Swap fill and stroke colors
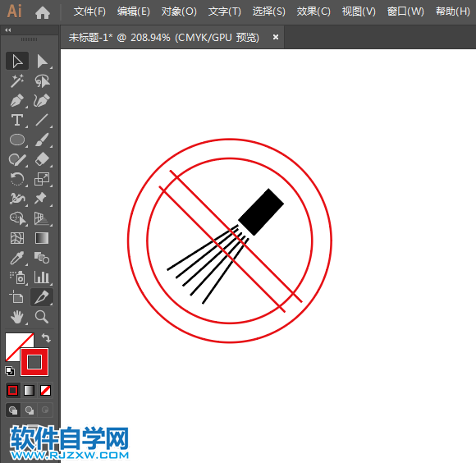 click(46, 337)
